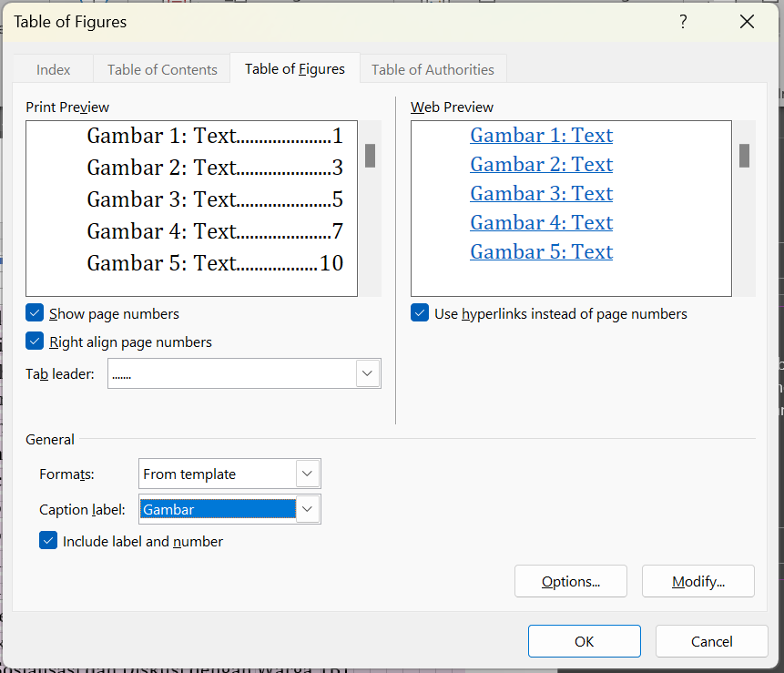Toggle Include label and number checkbox
This screenshot has width=784, height=673.
[48, 541]
